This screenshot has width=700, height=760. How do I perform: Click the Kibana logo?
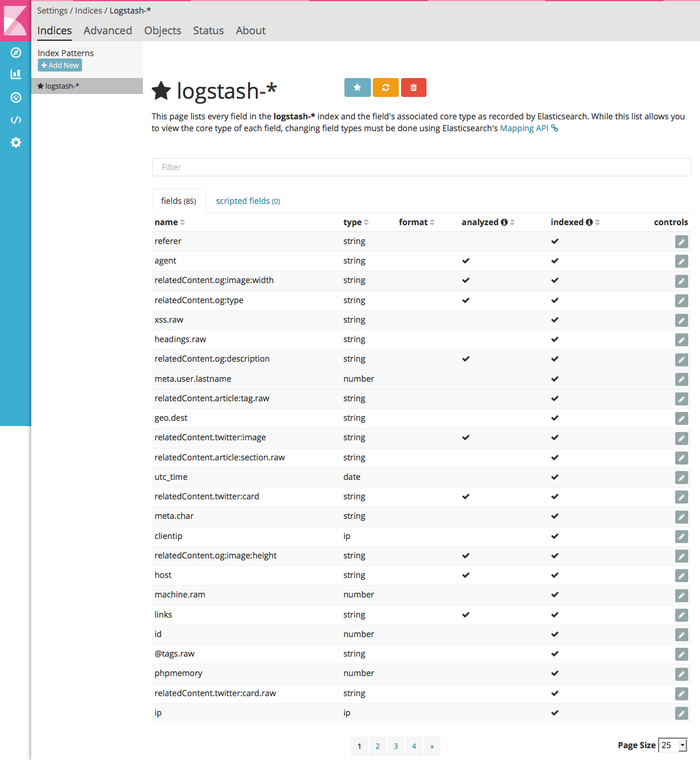[x=15, y=20]
